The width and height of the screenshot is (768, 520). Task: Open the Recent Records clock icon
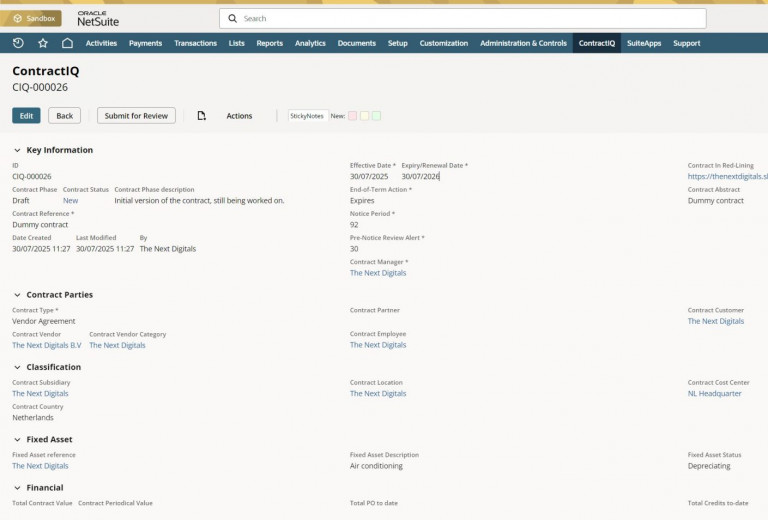[18, 43]
